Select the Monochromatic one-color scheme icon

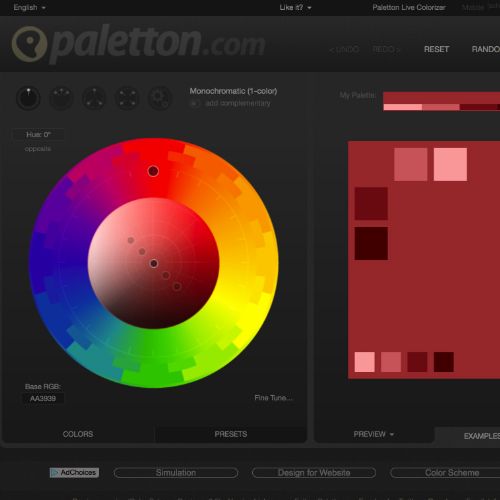click(x=28, y=98)
